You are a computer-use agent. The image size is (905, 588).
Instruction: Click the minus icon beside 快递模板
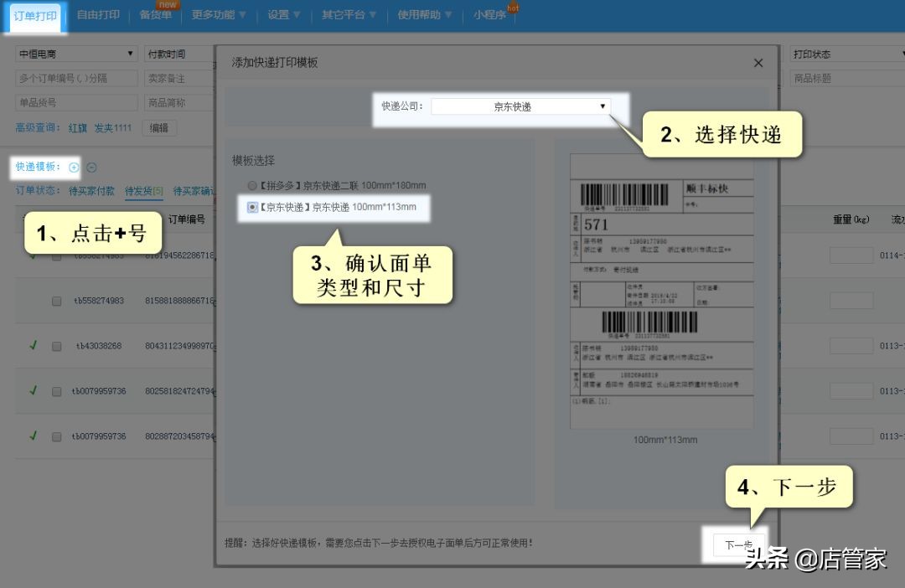pos(90,168)
